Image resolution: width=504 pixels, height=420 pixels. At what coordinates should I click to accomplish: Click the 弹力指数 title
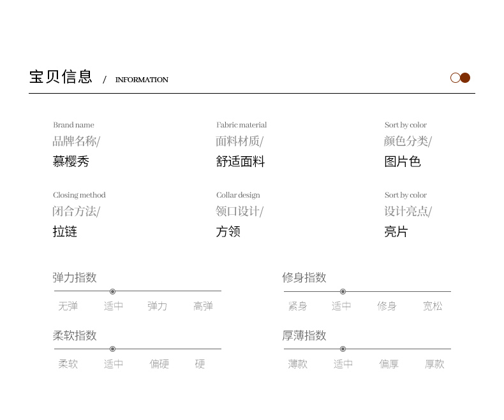[x=75, y=277]
